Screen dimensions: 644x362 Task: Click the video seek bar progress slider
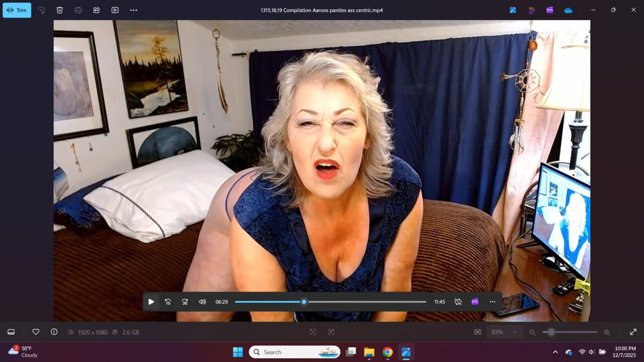click(304, 302)
